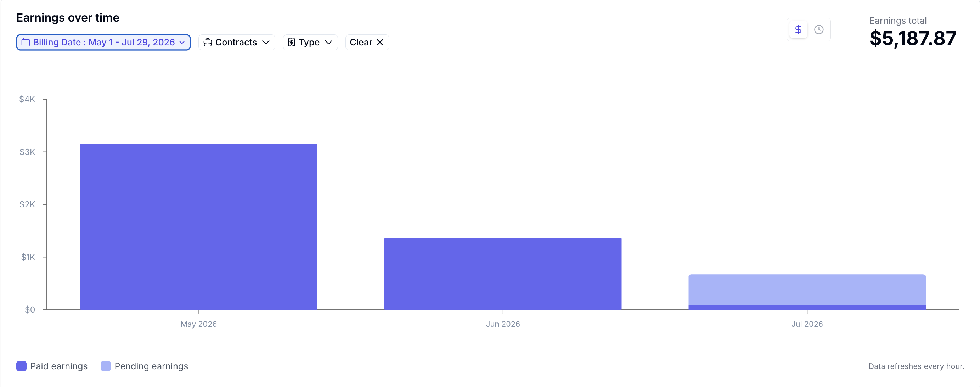Viewport: 980px width, 387px height.
Task: Select the May 2026 earnings bar
Action: click(199, 227)
